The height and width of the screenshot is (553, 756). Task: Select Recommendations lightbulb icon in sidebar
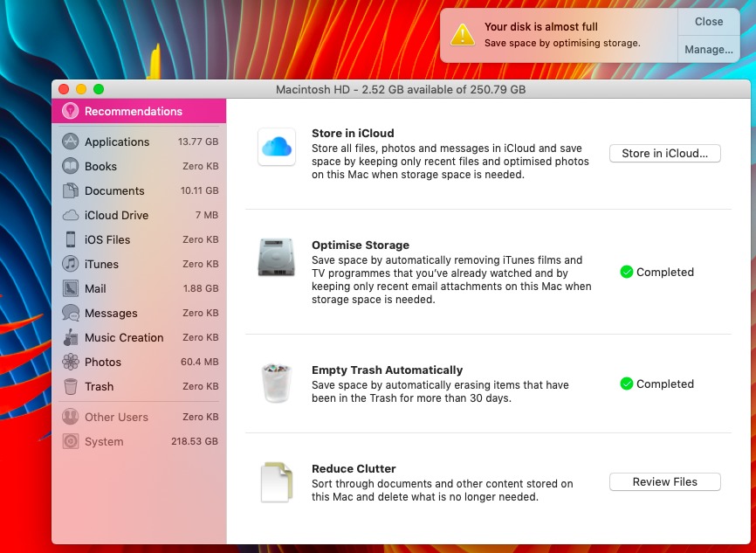[x=71, y=111]
